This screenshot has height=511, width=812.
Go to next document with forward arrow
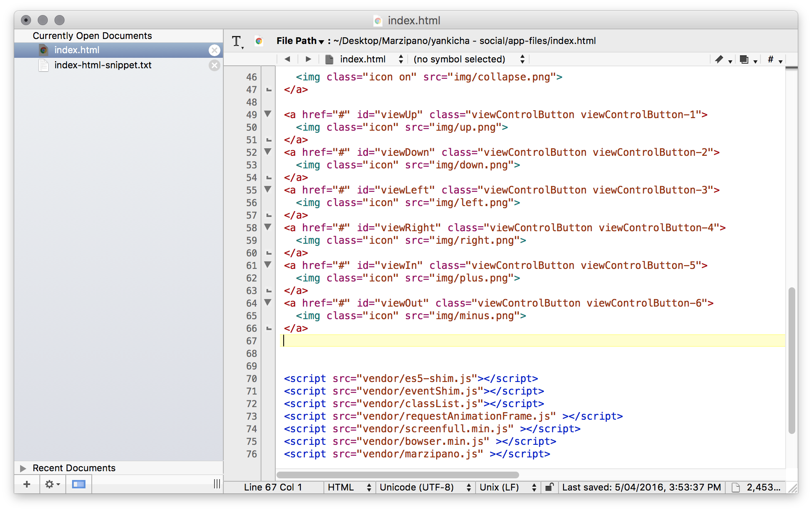308,59
